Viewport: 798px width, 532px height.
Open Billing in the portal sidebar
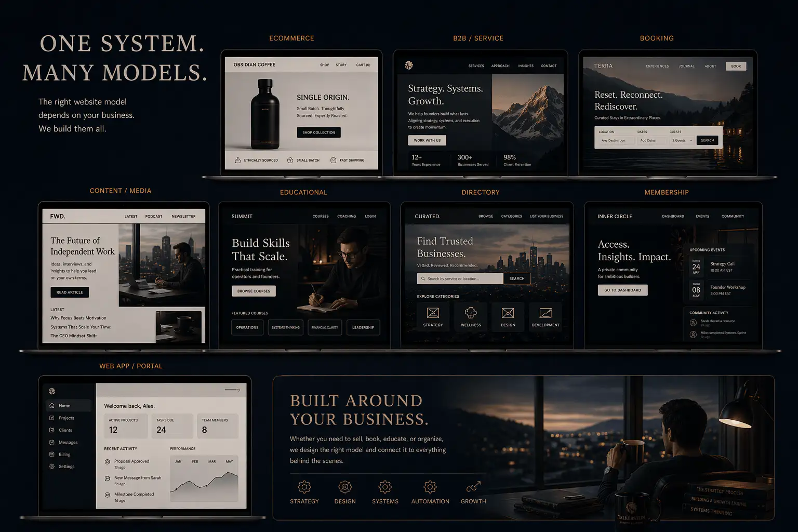click(x=63, y=454)
